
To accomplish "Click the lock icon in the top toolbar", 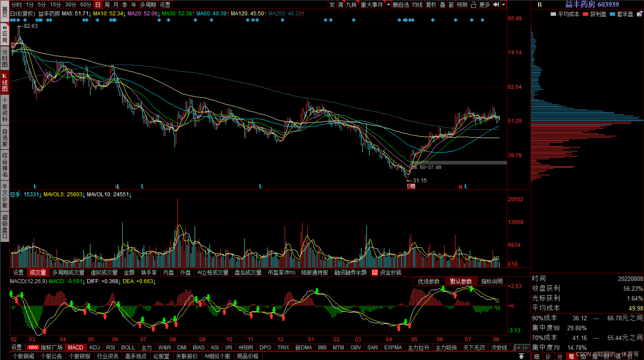I will pos(473,4).
